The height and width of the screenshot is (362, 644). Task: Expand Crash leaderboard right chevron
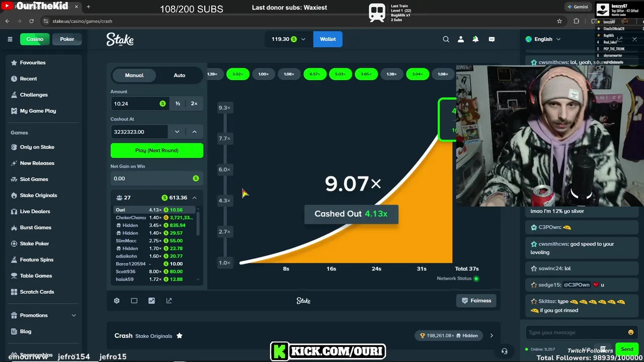(x=492, y=336)
